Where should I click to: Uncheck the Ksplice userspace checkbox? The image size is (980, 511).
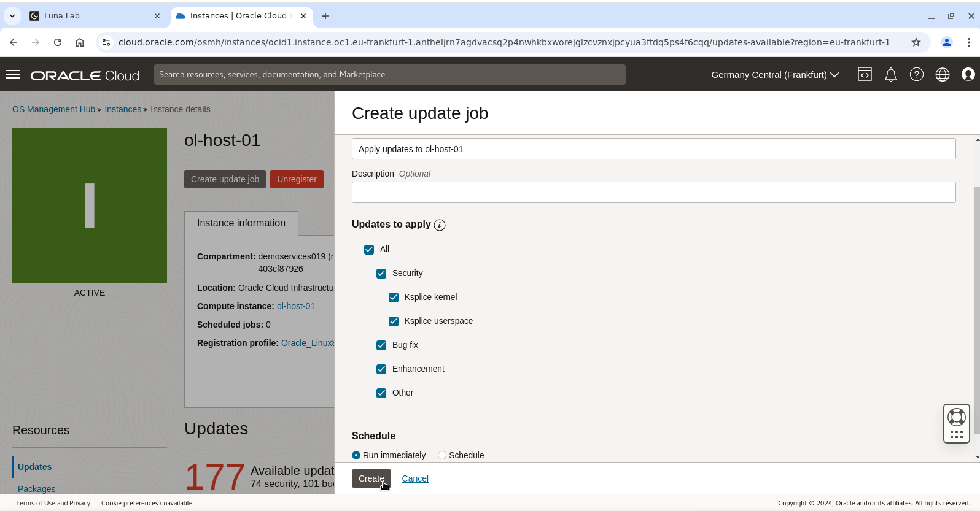click(x=394, y=321)
